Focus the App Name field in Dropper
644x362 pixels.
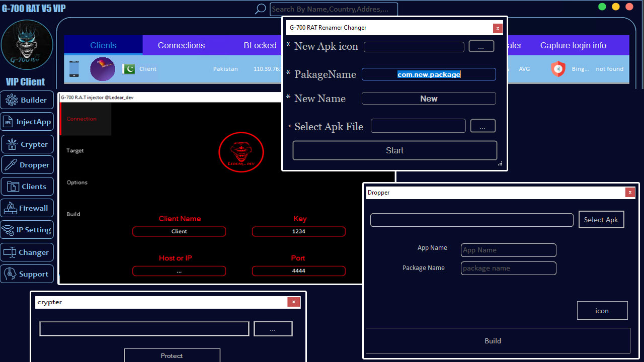508,250
